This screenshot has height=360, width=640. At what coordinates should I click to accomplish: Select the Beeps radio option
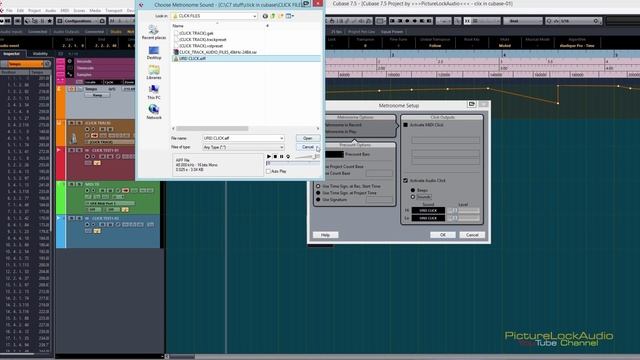point(413,190)
